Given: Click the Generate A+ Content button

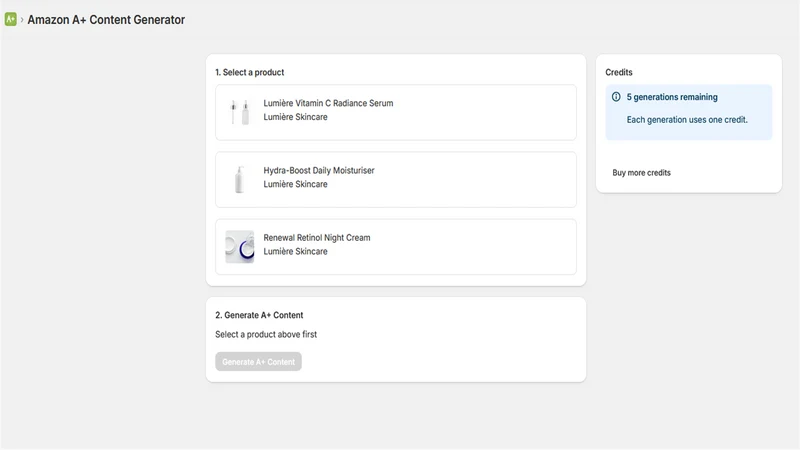Looking at the screenshot, I should pos(258,362).
